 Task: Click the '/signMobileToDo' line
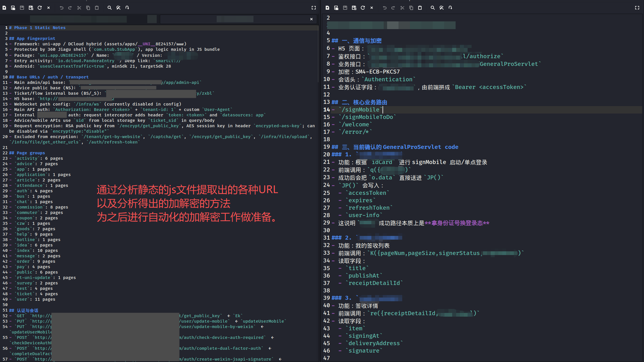(x=364, y=117)
